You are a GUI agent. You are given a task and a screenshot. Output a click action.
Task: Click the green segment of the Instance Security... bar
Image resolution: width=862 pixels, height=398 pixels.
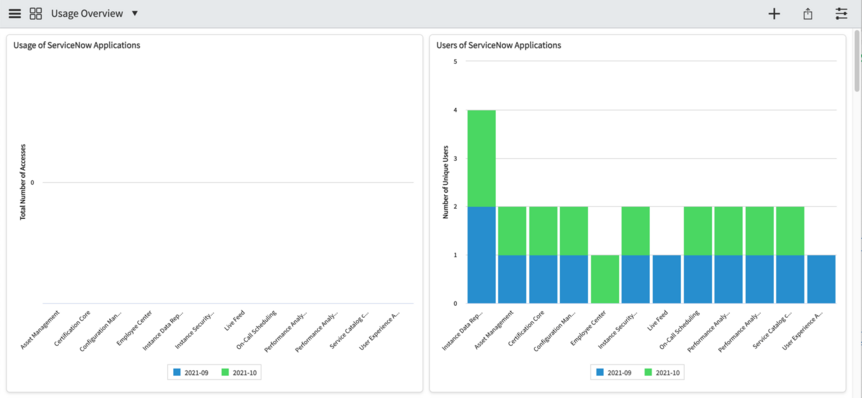[x=636, y=231]
